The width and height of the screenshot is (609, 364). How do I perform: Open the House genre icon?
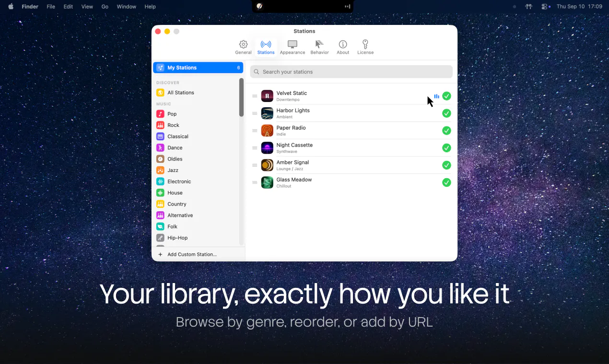[x=160, y=193]
